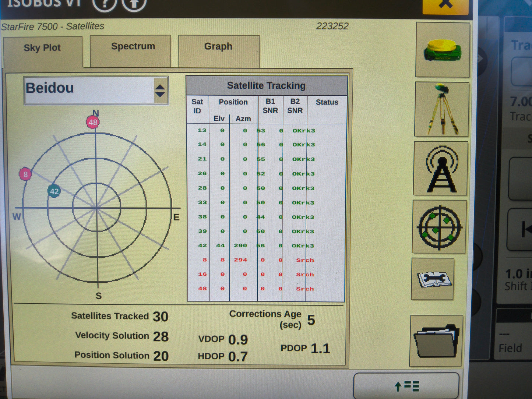The height and width of the screenshot is (399, 532).
Task: Click Sat ID 28 table row
Action: point(266,188)
